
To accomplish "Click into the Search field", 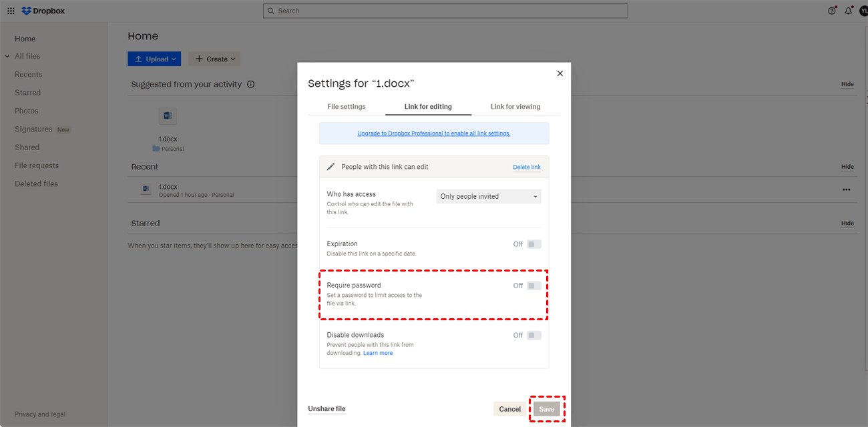I will pos(445,11).
